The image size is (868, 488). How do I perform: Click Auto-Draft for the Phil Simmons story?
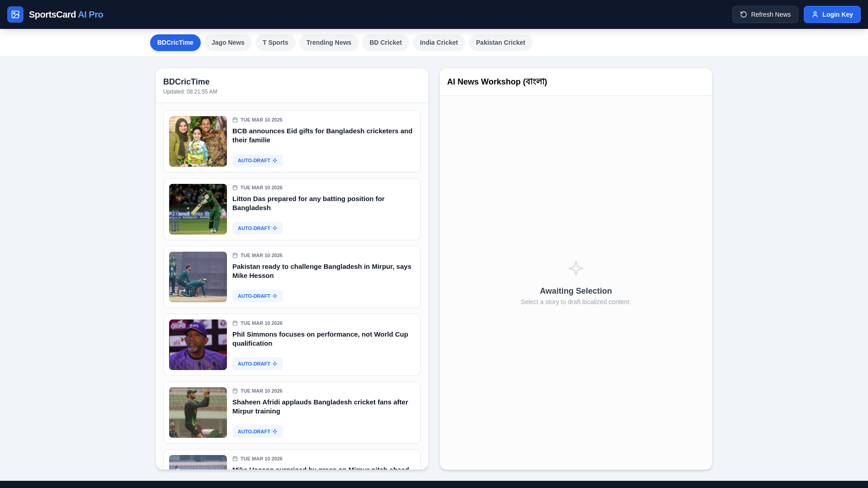tap(258, 364)
